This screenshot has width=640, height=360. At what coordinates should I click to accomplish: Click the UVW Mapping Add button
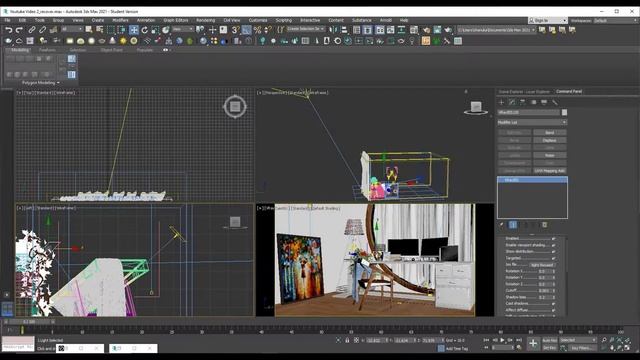[x=549, y=171]
